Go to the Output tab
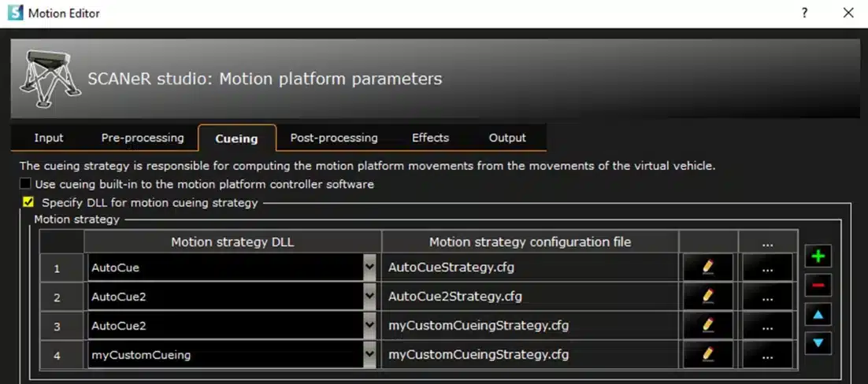The width and height of the screenshot is (868, 384). click(x=507, y=138)
